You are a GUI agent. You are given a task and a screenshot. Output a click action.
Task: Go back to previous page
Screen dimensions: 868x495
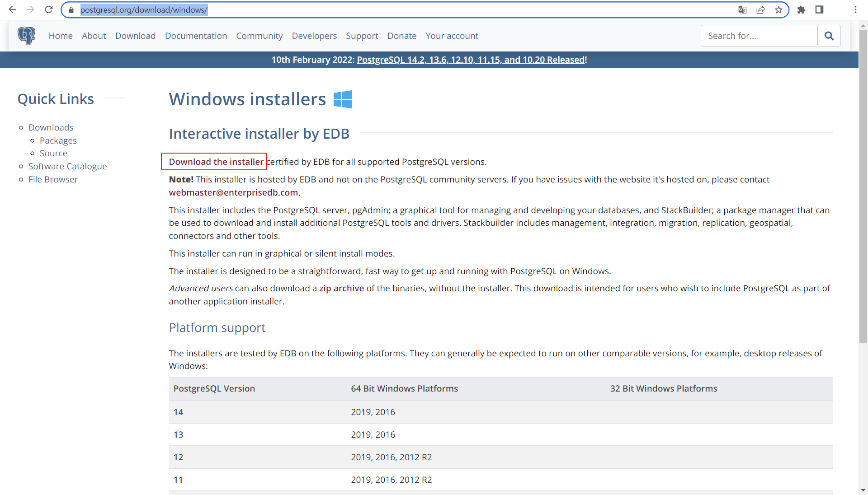12,9
